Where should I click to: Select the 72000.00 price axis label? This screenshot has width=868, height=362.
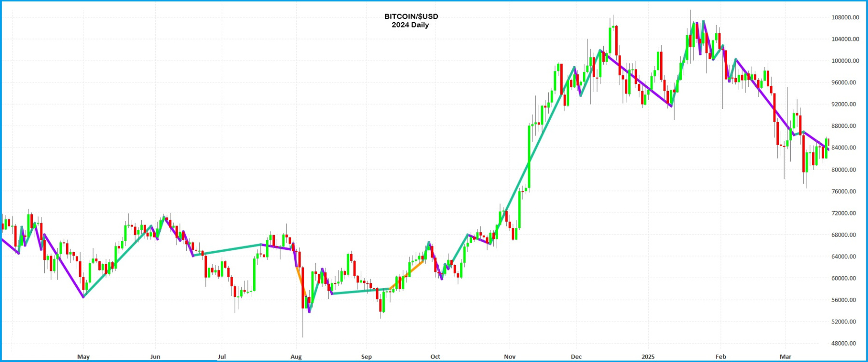845,213
